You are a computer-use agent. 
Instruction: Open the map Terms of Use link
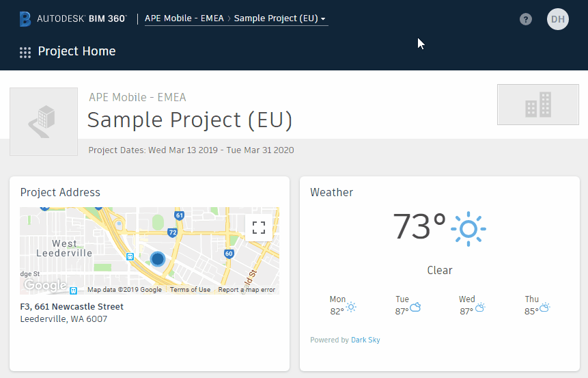click(x=190, y=290)
